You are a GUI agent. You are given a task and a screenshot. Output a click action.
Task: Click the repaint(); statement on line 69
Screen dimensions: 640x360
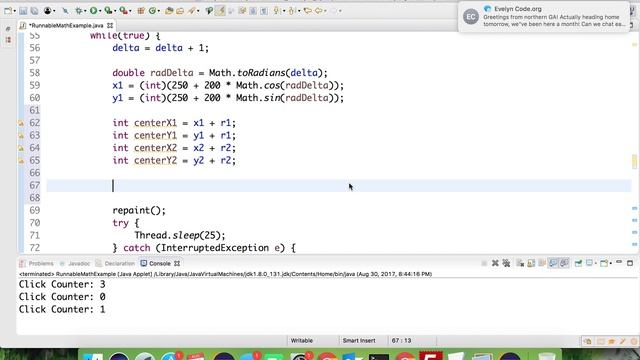tap(139, 211)
